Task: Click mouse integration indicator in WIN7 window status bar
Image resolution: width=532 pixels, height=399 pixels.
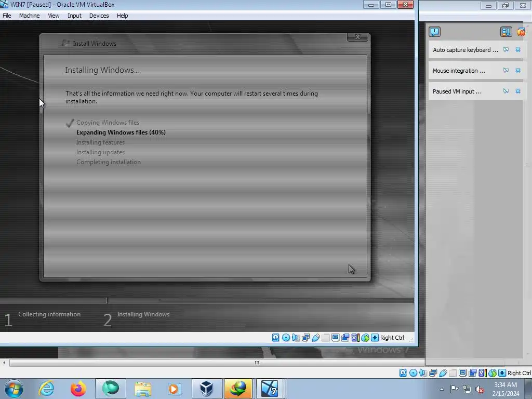Action: (365, 338)
